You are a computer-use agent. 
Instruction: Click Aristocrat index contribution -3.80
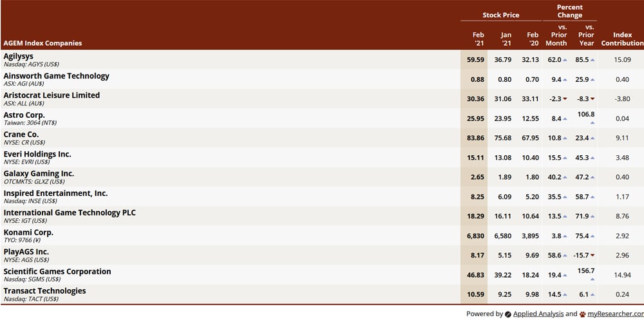click(621, 99)
